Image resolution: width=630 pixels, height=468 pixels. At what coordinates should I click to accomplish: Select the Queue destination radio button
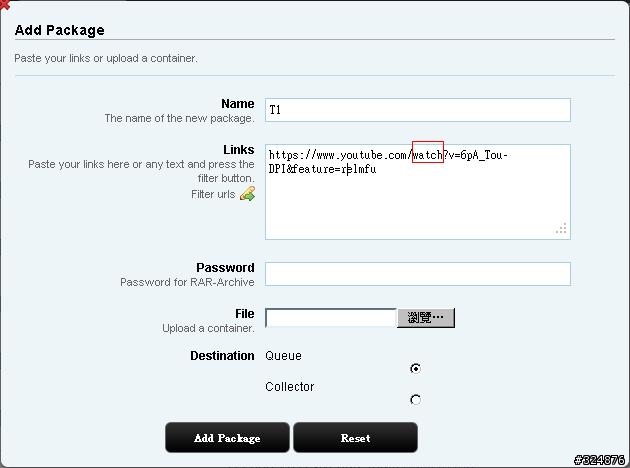[x=415, y=368]
